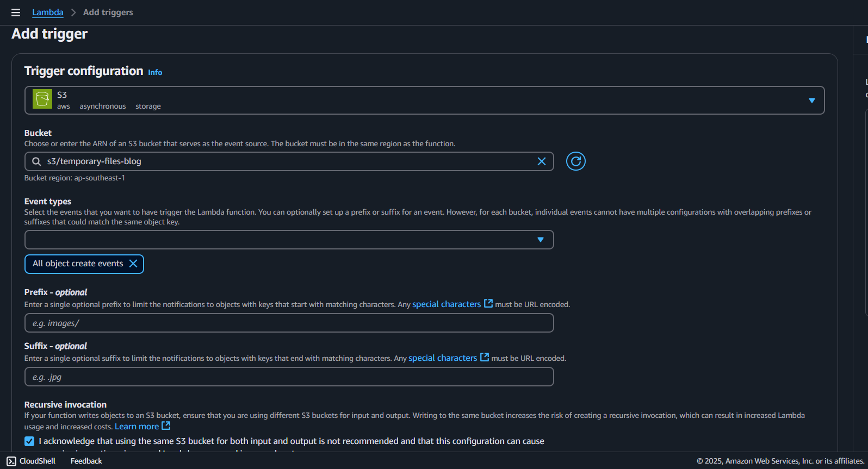Clear the selected bucket with the X icon
The height and width of the screenshot is (469, 868).
point(542,161)
